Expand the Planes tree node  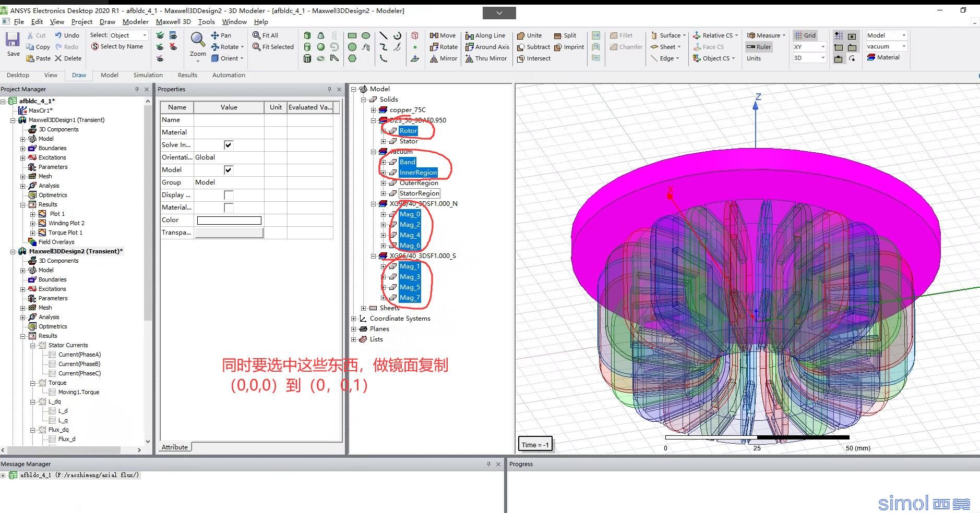click(353, 329)
